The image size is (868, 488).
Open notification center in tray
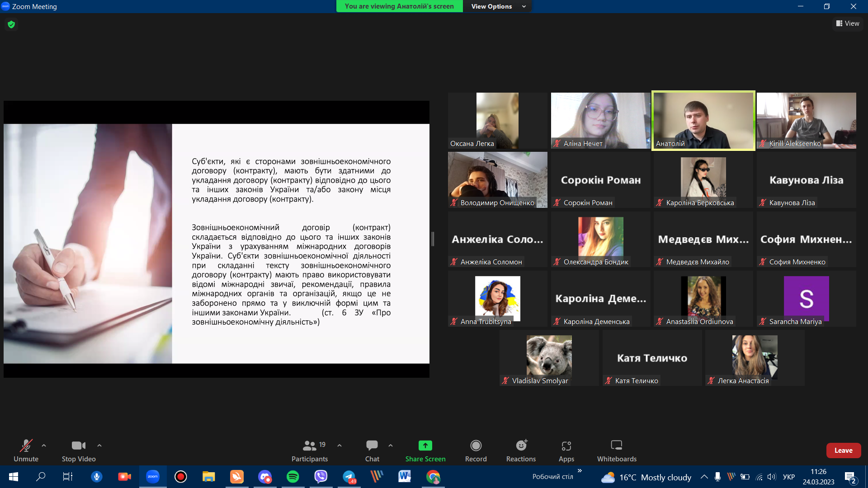[x=850, y=477]
